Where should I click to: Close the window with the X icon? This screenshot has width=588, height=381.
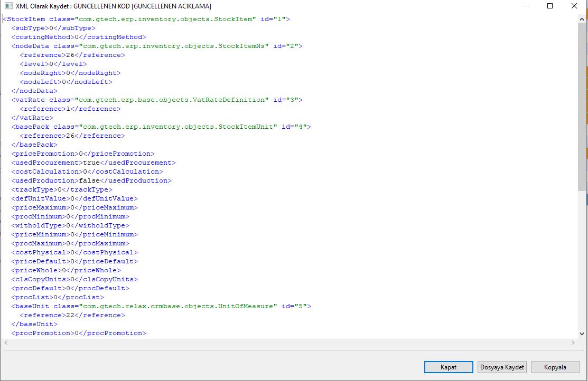[x=574, y=6]
